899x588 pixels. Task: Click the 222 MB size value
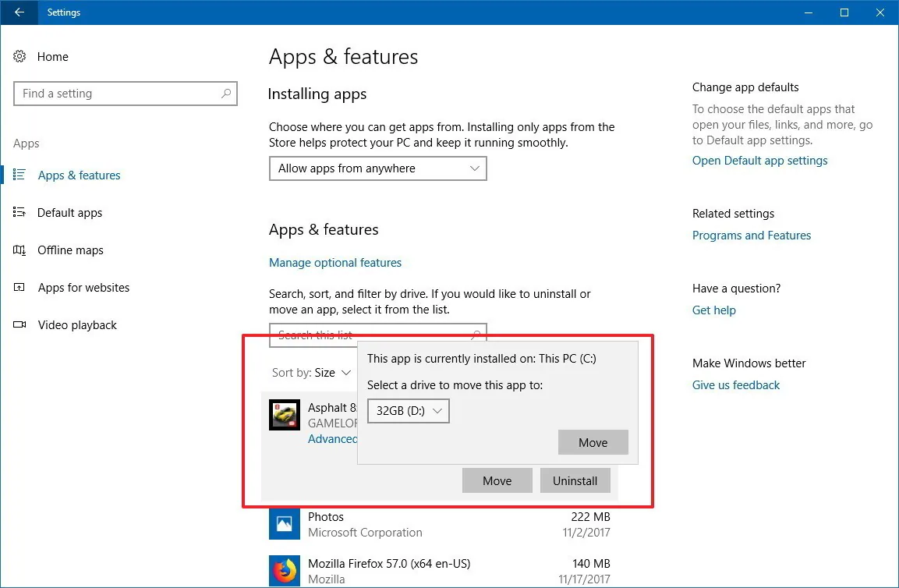pyautogui.click(x=590, y=517)
